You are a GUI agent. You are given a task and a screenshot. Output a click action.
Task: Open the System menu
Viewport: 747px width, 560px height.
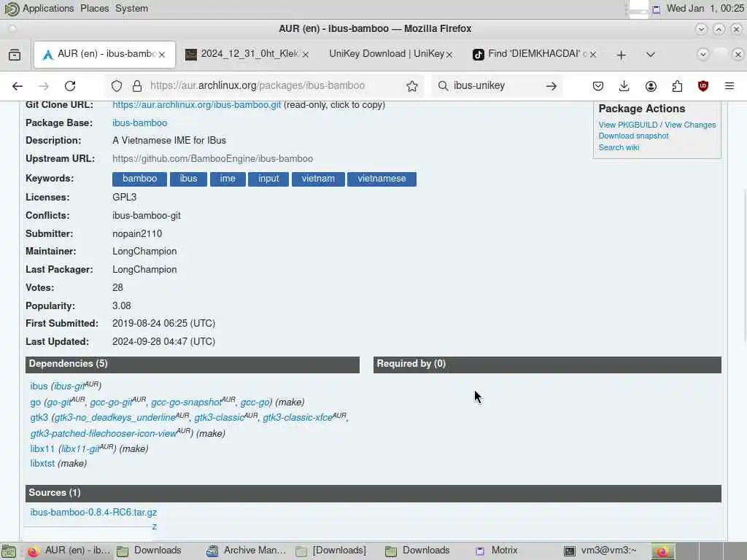(131, 9)
